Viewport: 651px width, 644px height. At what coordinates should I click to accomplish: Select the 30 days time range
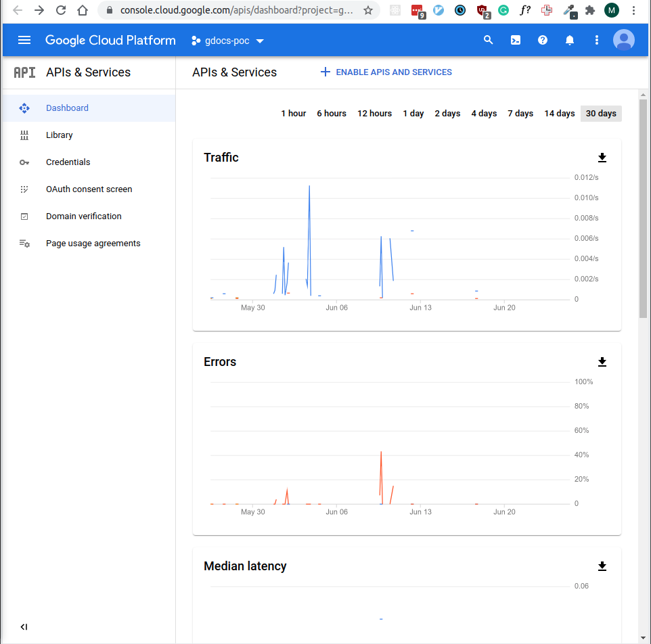[601, 114]
